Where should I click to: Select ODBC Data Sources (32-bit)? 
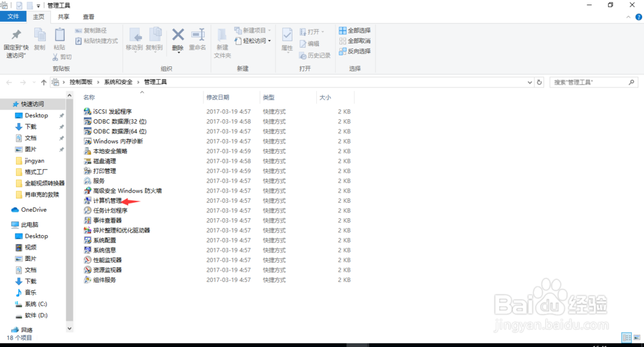point(115,121)
